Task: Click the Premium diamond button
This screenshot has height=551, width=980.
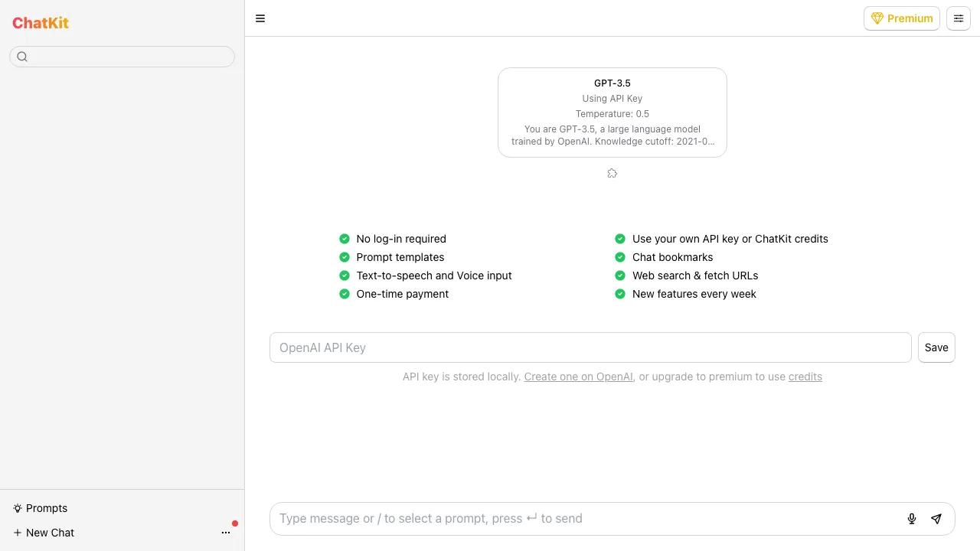Action: coord(901,18)
